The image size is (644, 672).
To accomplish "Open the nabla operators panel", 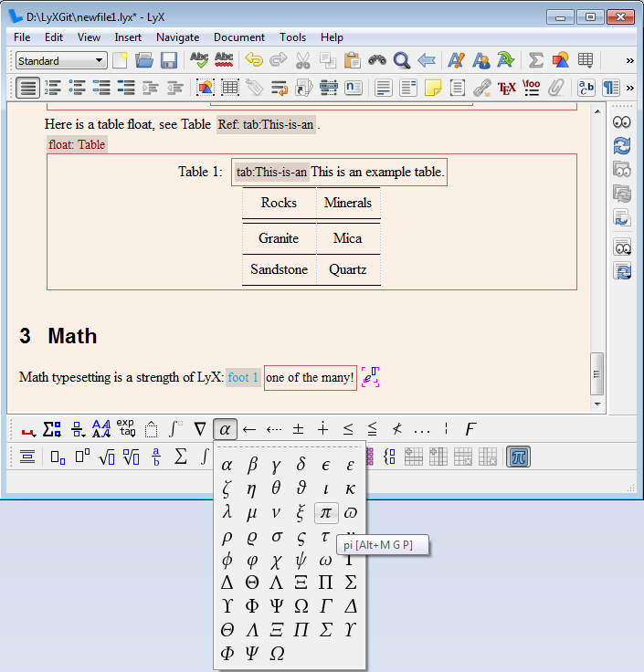I will (200, 429).
